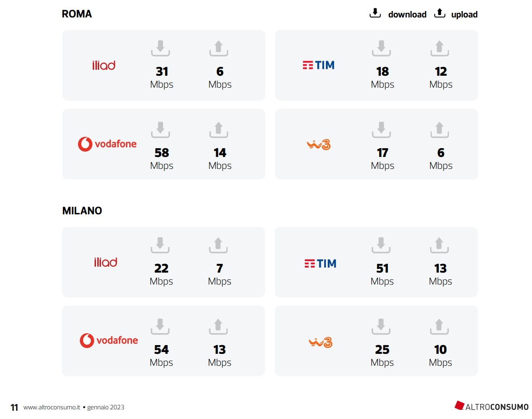Click the 58 Mbps Vodafone Roma value

pos(162,153)
